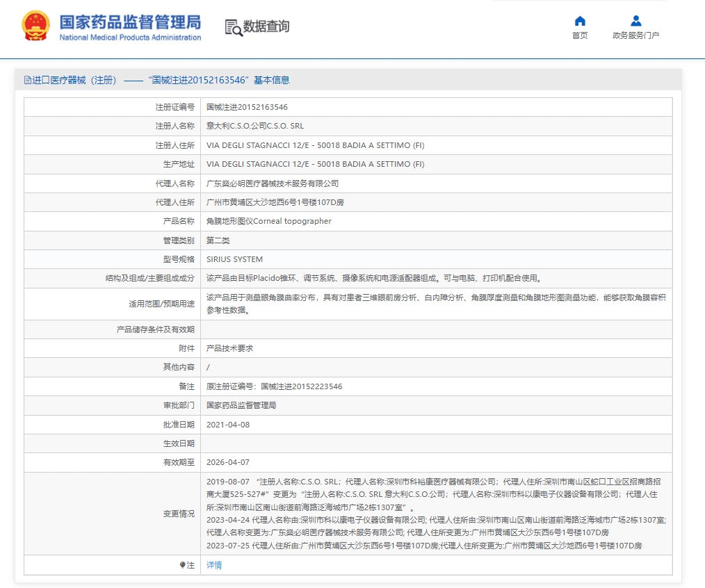705x588 pixels.
Task: Click the 型号规格 row label
Action: coord(179,259)
